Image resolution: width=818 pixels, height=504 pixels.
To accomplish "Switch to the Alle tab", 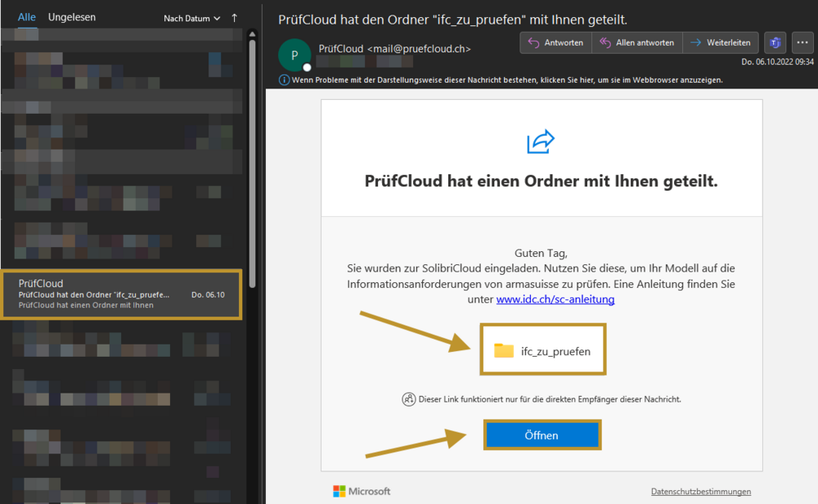I will [x=27, y=17].
